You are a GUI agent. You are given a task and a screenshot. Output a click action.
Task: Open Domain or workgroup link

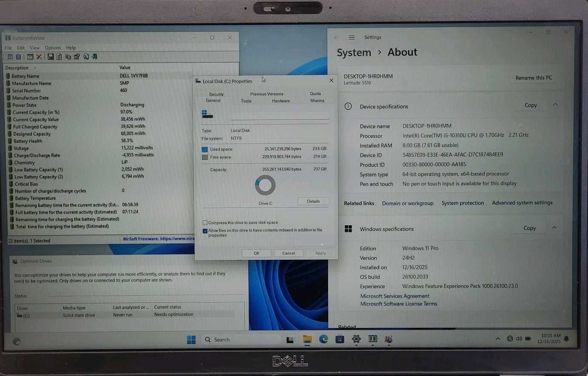[408, 203]
